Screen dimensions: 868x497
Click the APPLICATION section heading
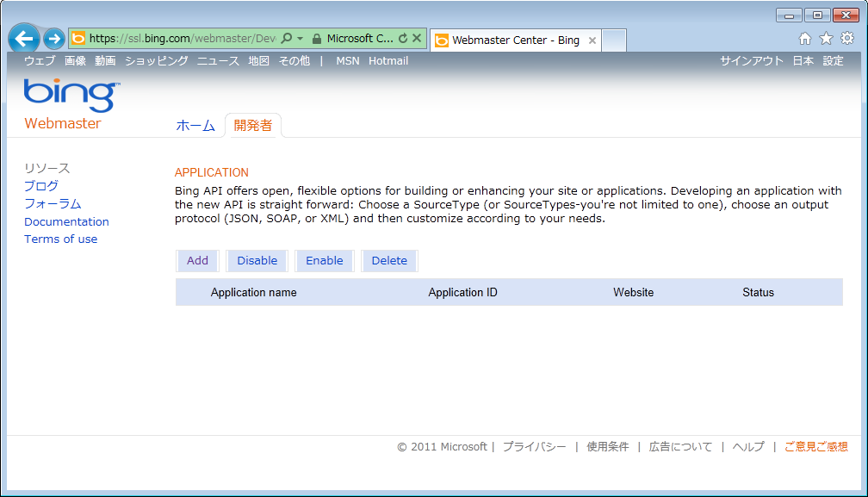212,172
